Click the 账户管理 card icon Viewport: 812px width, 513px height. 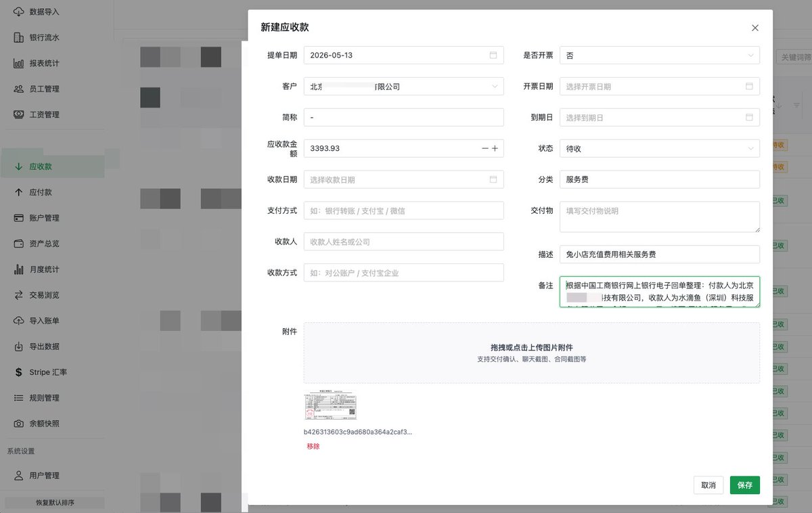point(19,218)
